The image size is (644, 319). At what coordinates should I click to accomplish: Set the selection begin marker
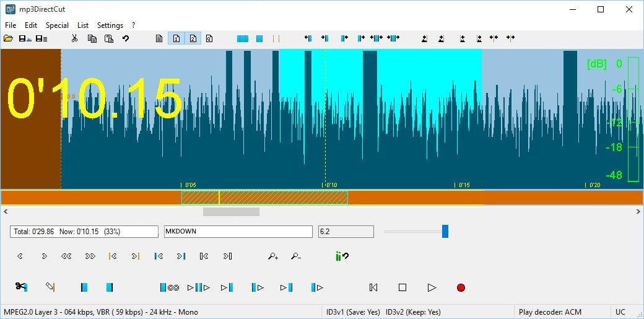pyautogui.click(x=84, y=287)
